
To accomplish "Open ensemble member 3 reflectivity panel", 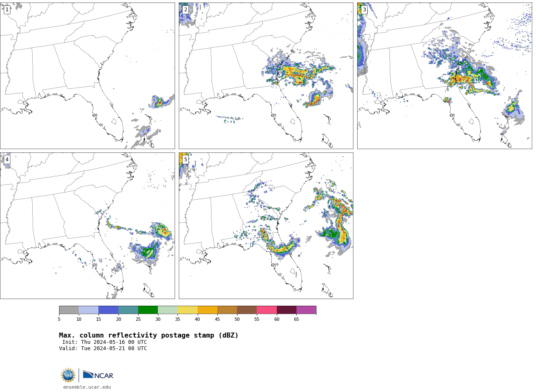I will [444, 76].
